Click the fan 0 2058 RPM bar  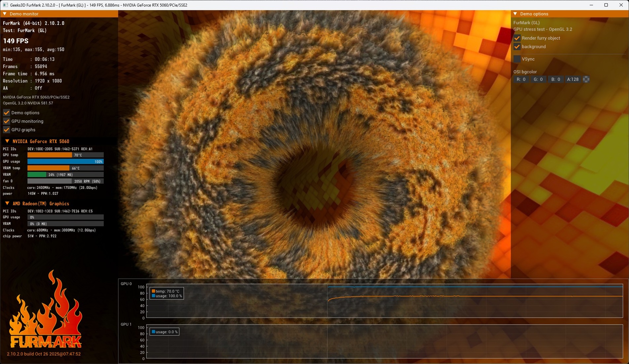click(65, 181)
